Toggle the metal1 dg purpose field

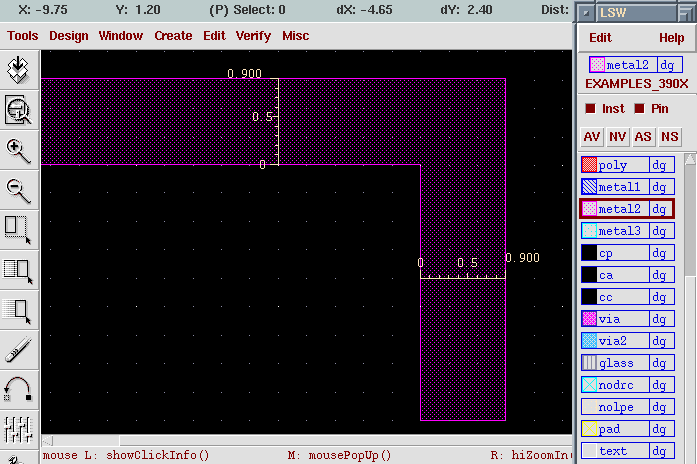pos(661,187)
